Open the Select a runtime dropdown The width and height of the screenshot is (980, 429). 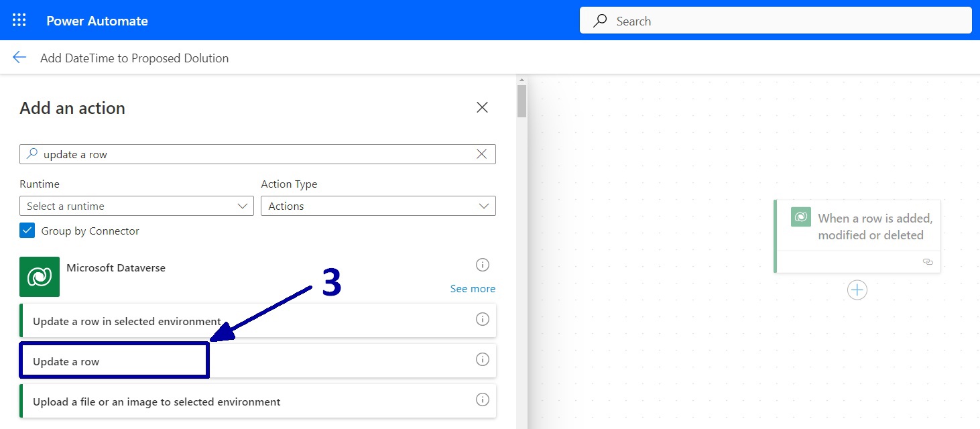(x=137, y=206)
